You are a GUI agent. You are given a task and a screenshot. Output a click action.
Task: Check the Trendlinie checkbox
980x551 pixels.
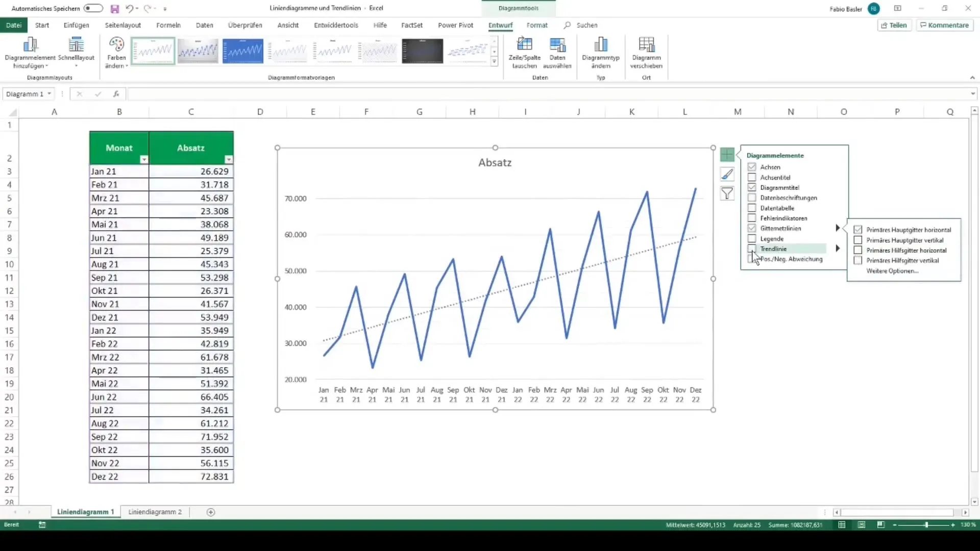[x=752, y=248]
